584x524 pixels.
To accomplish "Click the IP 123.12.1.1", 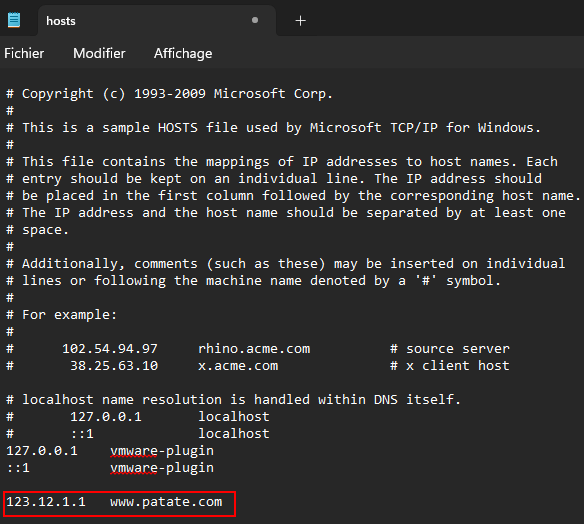I will click(46, 502).
